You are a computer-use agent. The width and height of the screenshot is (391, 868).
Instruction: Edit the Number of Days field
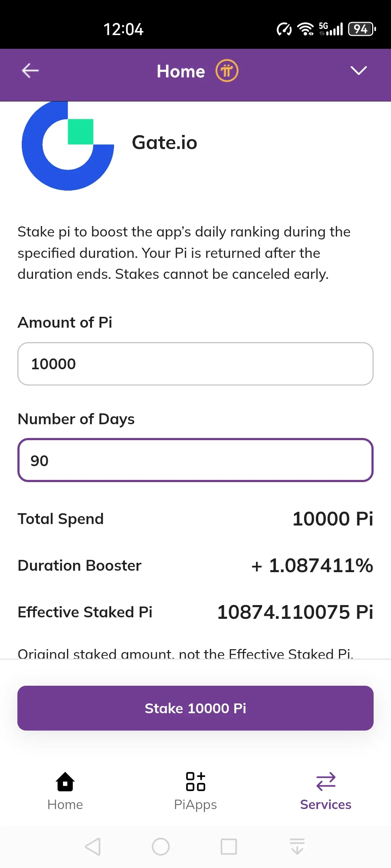point(195,460)
